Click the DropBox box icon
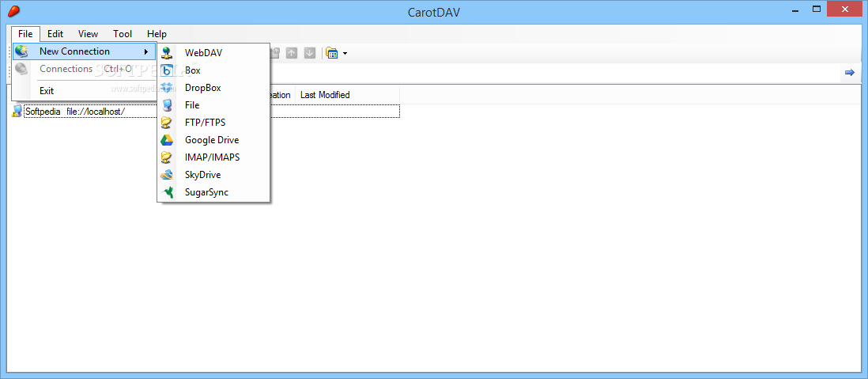 coord(167,88)
